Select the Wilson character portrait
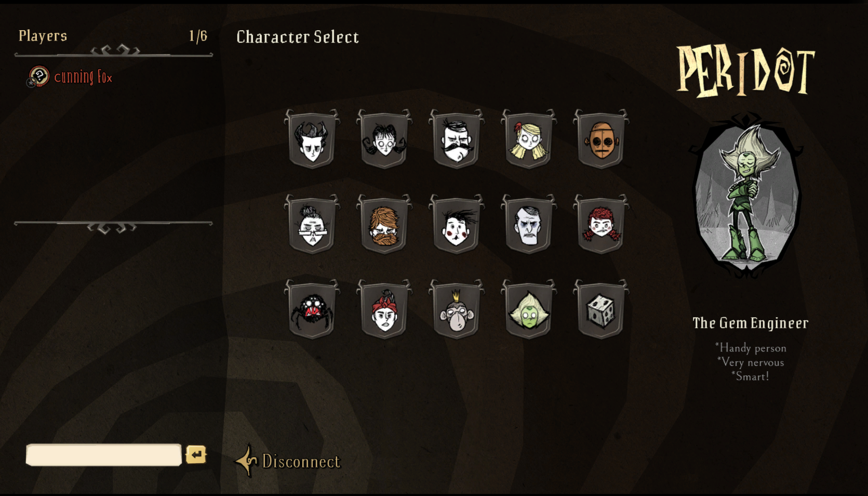This screenshot has height=496, width=868. [312, 139]
